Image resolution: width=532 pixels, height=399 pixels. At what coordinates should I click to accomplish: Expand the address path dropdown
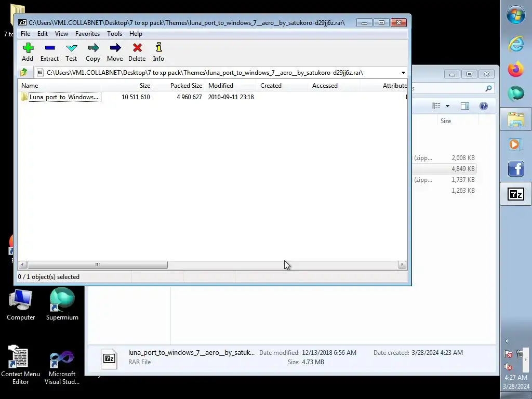click(403, 73)
